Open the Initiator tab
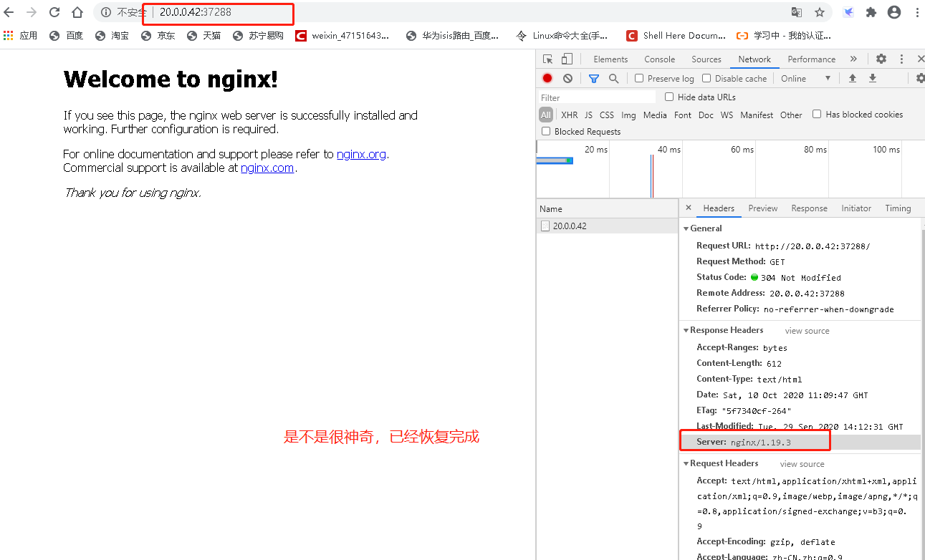 click(x=856, y=208)
